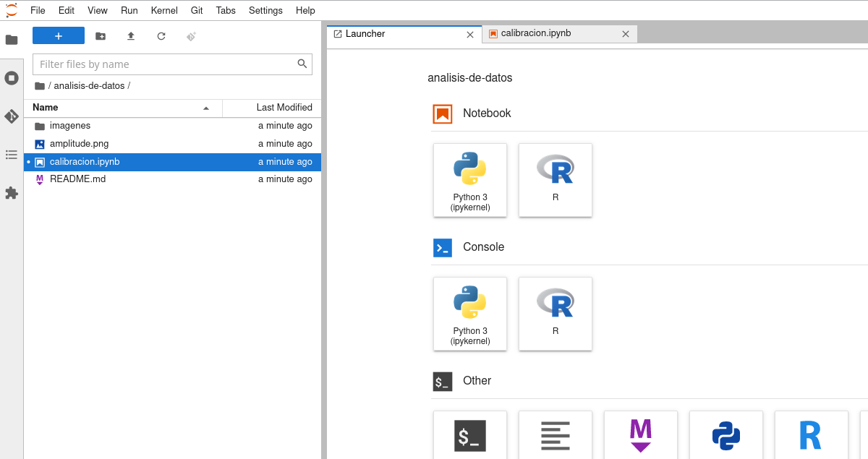Viewport: 868px width, 459px height.
Task: Launch R Notebook
Action: pos(556,180)
